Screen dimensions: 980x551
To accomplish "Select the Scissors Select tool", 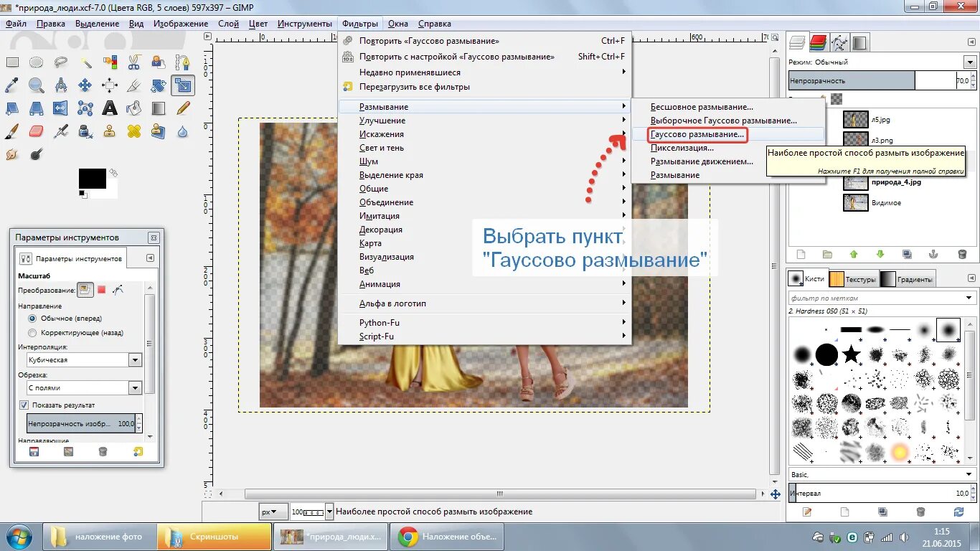I will [134, 62].
